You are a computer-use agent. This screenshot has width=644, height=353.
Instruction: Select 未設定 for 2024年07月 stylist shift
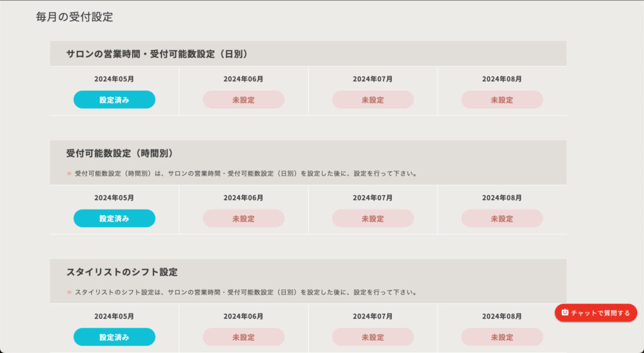[372, 337]
